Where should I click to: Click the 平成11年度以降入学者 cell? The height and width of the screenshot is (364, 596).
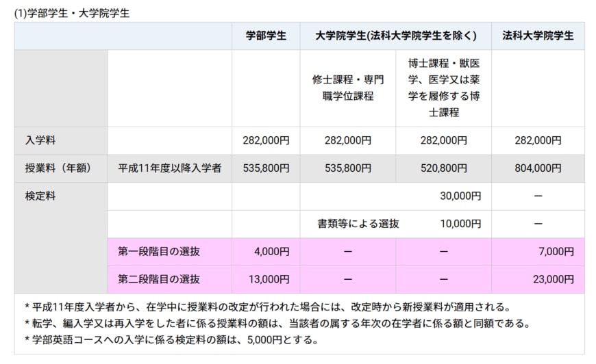pos(169,168)
